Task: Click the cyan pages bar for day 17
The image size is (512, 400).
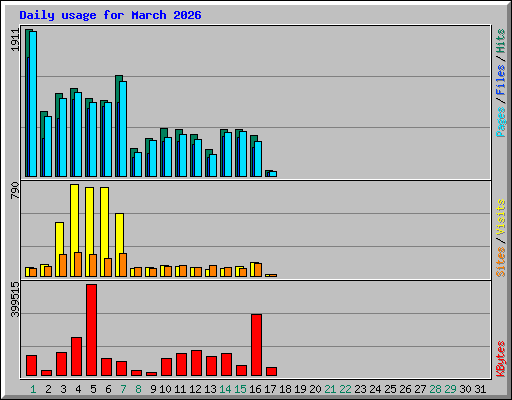Action: click(x=273, y=174)
